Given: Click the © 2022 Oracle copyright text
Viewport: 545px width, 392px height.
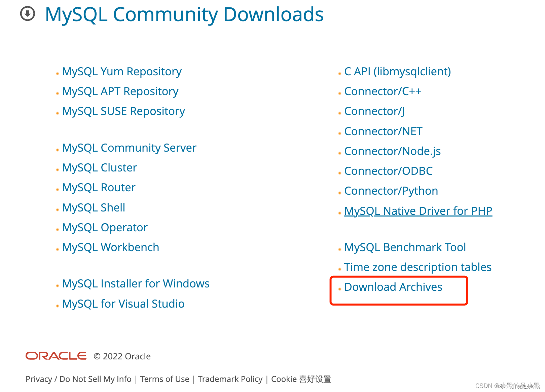Looking at the screenshot, I should pyautogui.click(x=122, y=356).
